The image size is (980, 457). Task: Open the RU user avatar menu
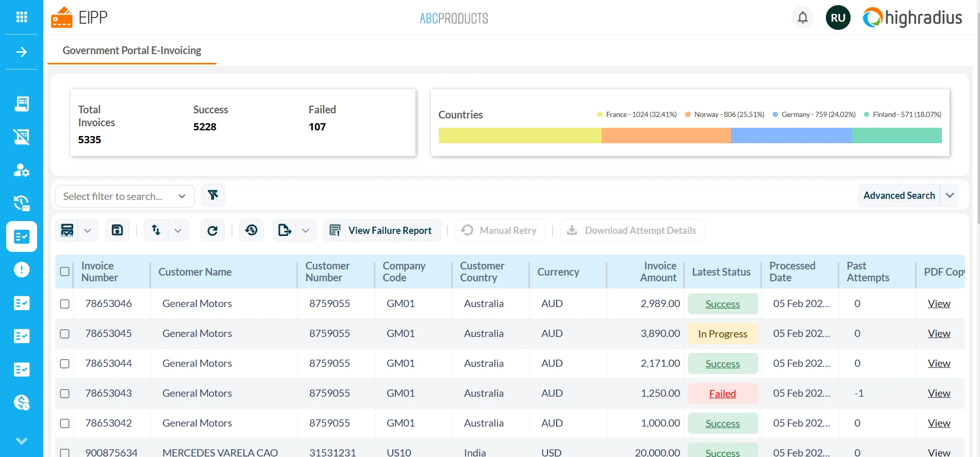coord(838,18)
